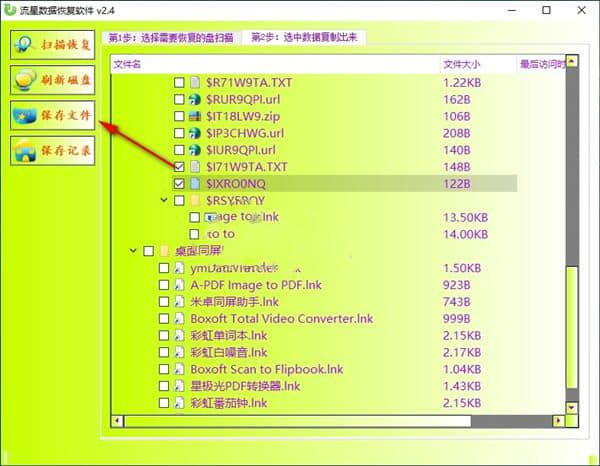Click the 彩虹番茄钟.lnk shortcut icon
600x466 pixels.
coord(180,403)
